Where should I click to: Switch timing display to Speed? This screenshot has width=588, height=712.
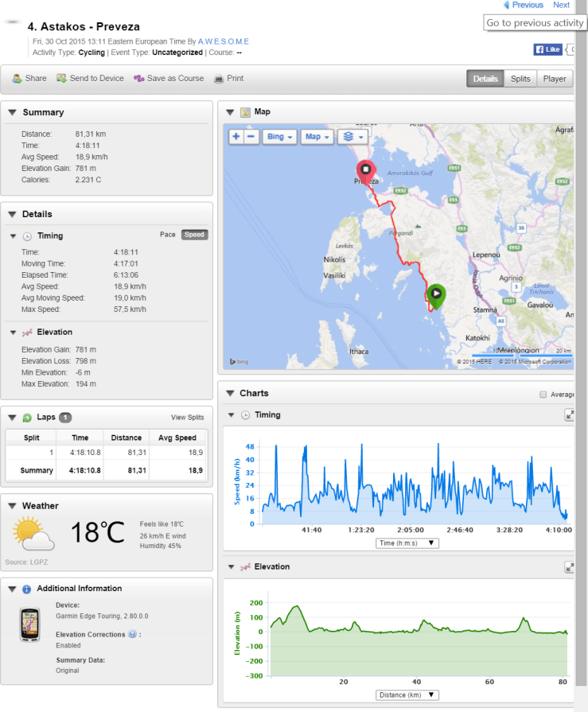click(x=193, y=235)
